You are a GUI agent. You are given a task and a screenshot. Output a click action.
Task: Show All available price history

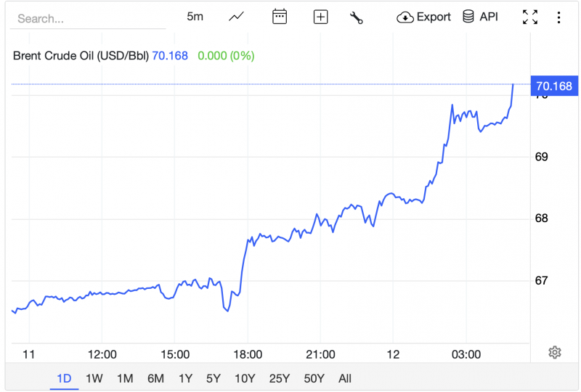(345, 378)
